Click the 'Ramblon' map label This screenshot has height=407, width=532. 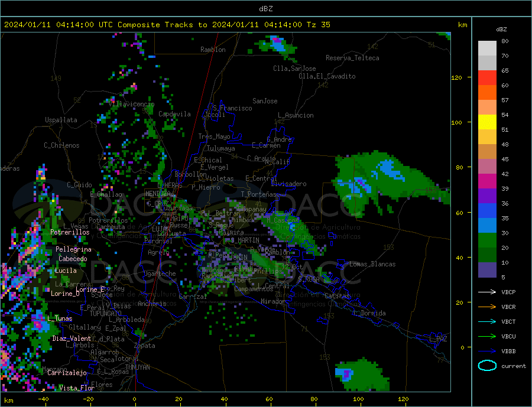pos(213,50)
